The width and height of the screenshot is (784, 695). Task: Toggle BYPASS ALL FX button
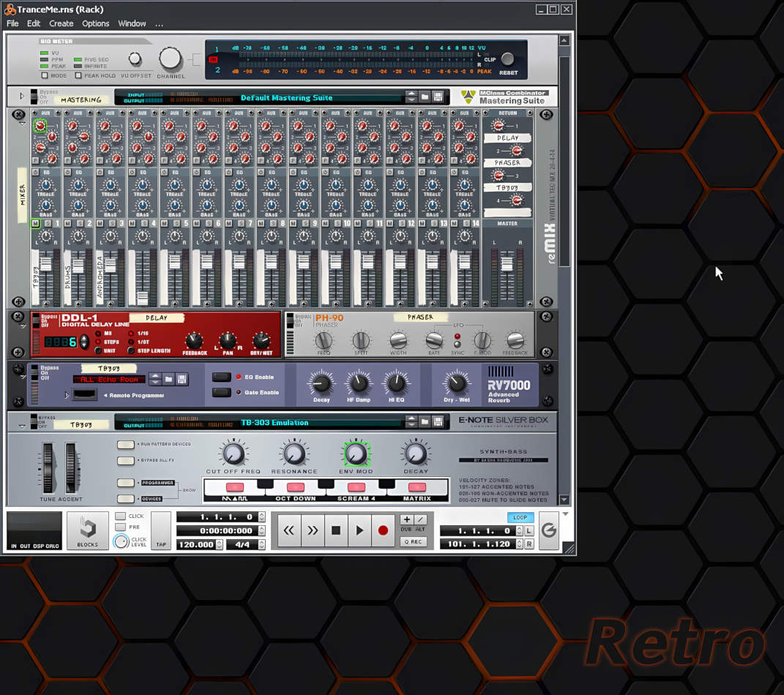125,460
